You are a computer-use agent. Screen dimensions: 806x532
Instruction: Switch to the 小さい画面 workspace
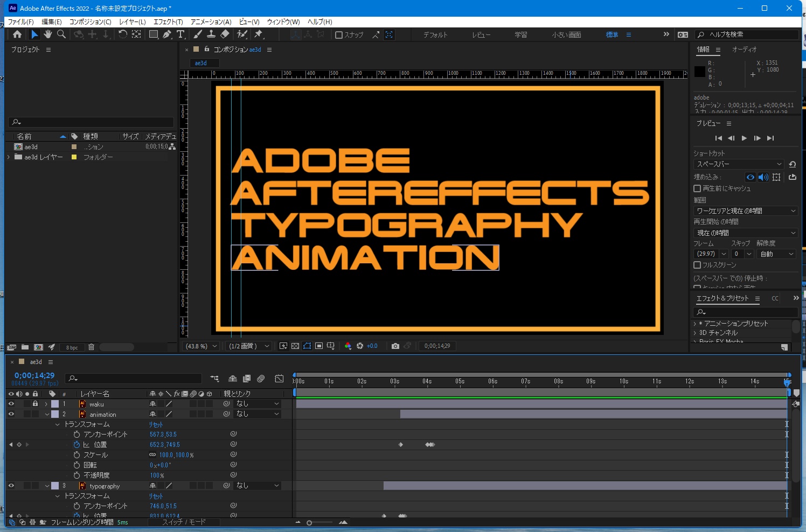coord(567,35)
